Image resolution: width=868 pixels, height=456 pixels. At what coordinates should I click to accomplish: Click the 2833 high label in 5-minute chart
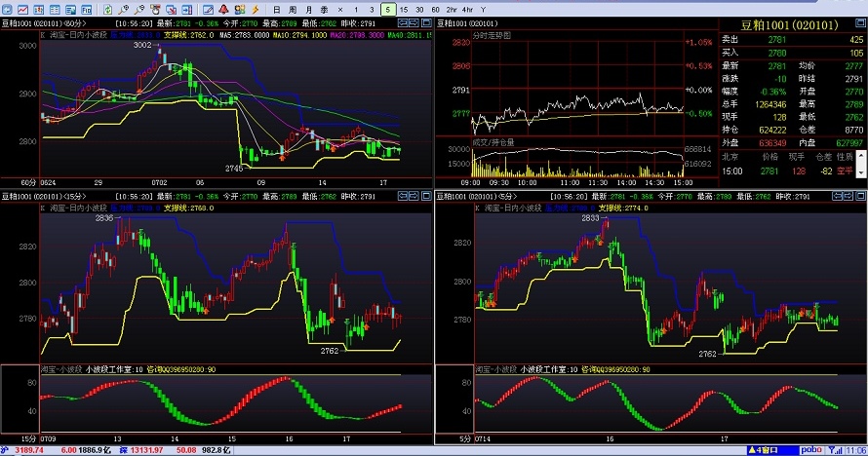(590, 218)
